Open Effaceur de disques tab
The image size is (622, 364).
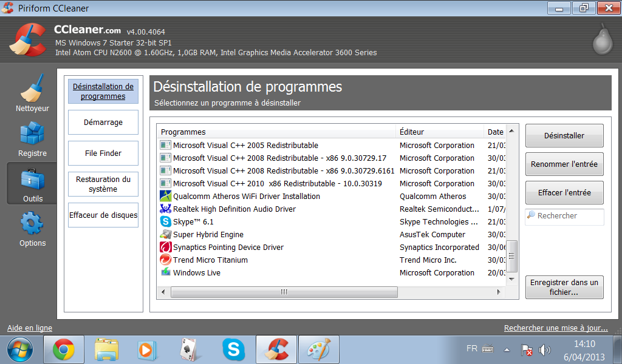pos(103,215)
